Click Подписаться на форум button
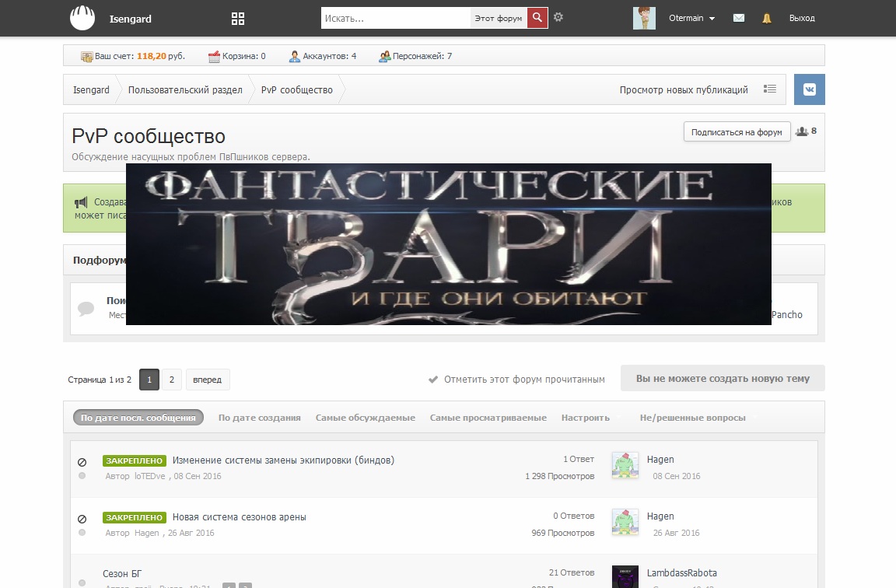The image size is (896, 588). tap(737, 132)
